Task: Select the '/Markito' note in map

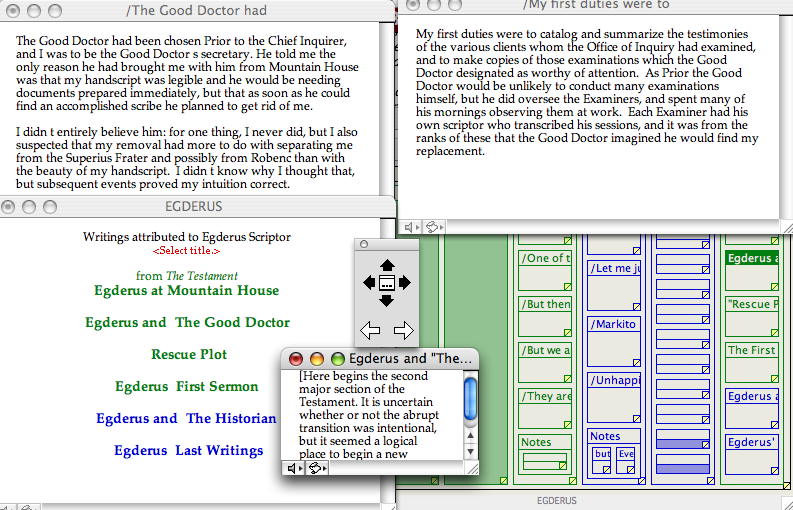Action: click(614, 342)
